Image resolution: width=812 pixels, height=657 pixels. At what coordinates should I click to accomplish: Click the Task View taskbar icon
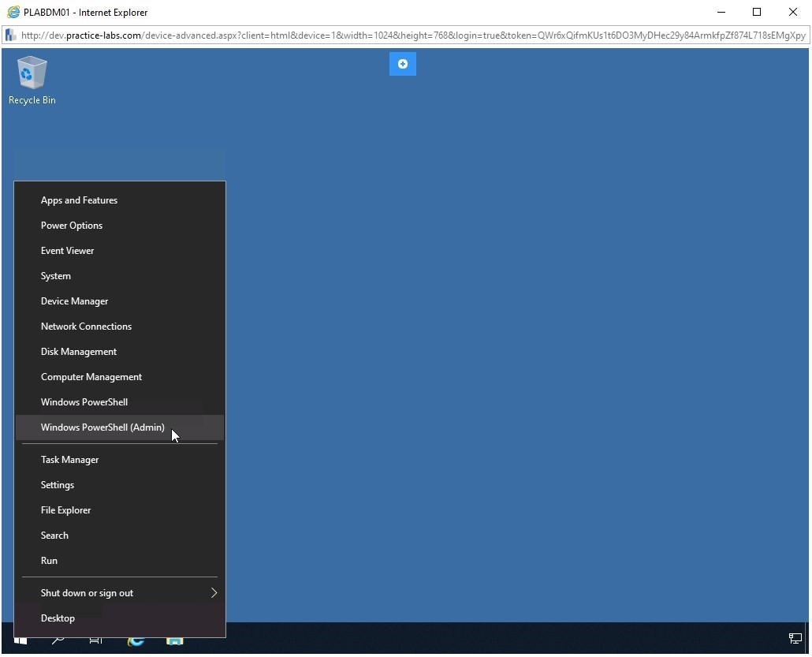pyautogui.click(x=96, y=641)
